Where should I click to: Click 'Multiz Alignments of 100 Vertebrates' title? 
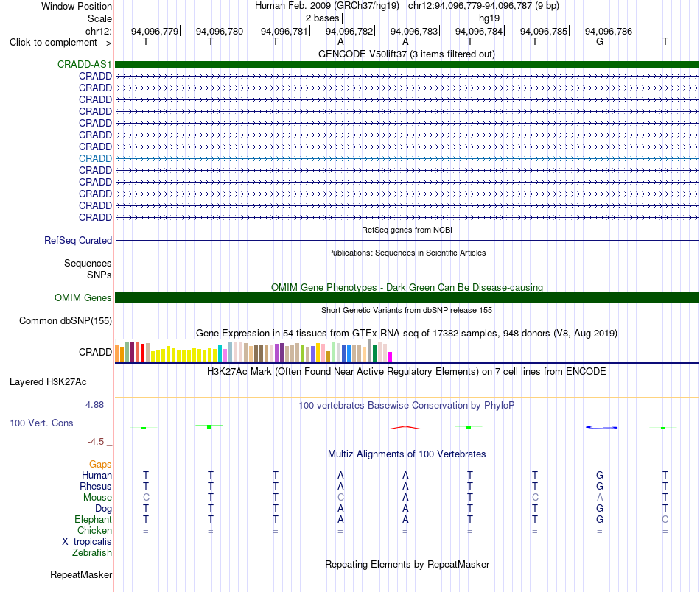click(407, 454)
